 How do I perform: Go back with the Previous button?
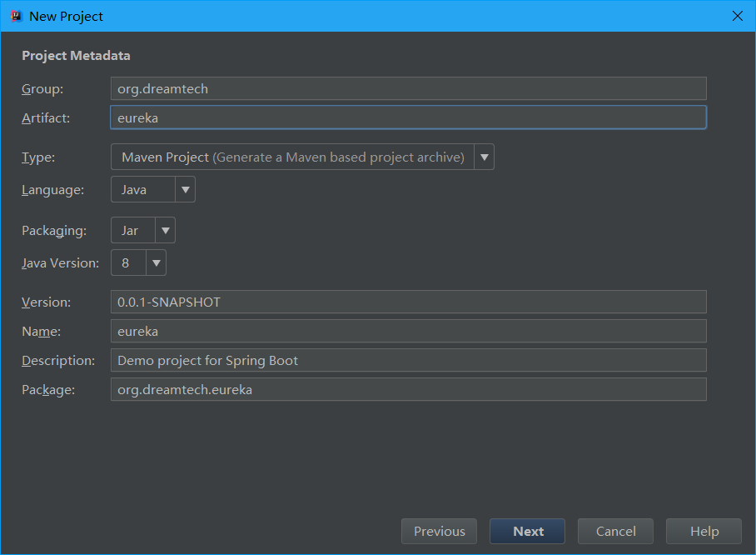pos(439,532)
